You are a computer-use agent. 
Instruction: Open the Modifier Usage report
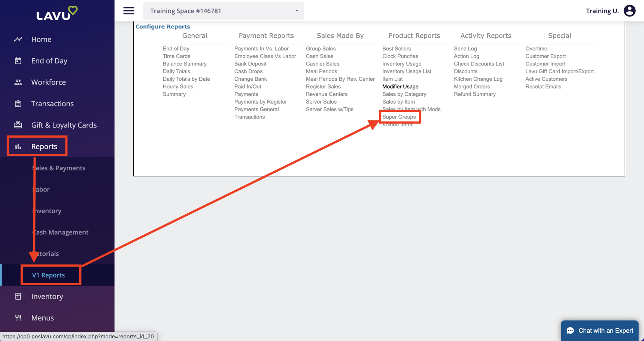tap(400, 87)
